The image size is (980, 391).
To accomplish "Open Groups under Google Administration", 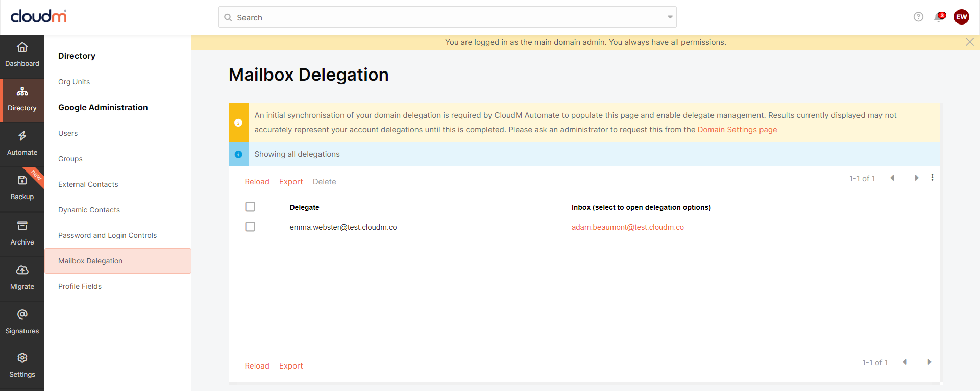I will (70, 159).
